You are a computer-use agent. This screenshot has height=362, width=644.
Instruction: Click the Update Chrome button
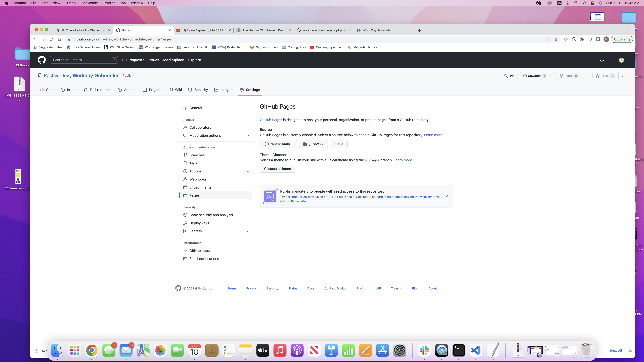(621, 39)
